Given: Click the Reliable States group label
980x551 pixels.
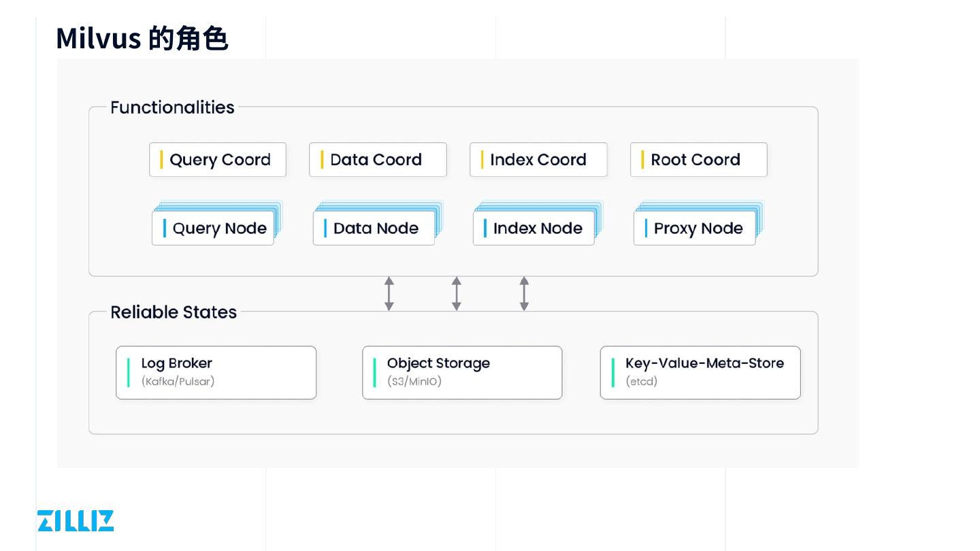Looking at the screenshot, I should coord(174,312).
